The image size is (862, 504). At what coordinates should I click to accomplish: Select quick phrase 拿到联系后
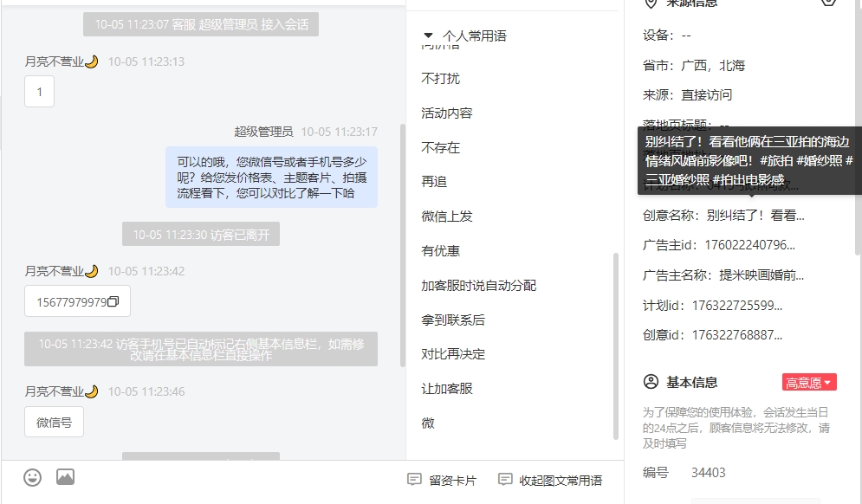(453, 320)
